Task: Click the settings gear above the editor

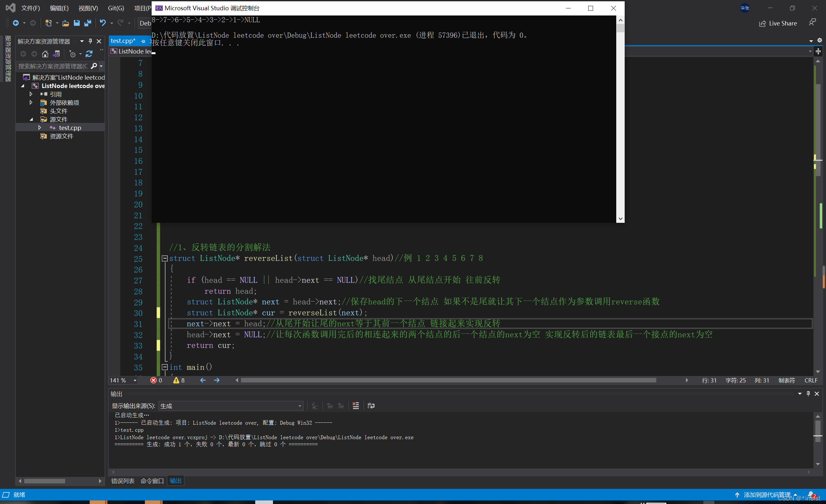Action: (x=820, y=40)
